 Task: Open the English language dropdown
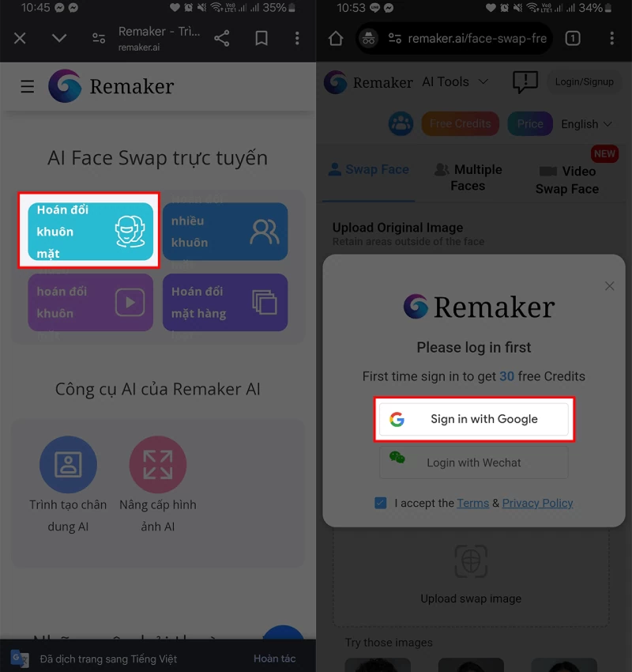(586, 124)
